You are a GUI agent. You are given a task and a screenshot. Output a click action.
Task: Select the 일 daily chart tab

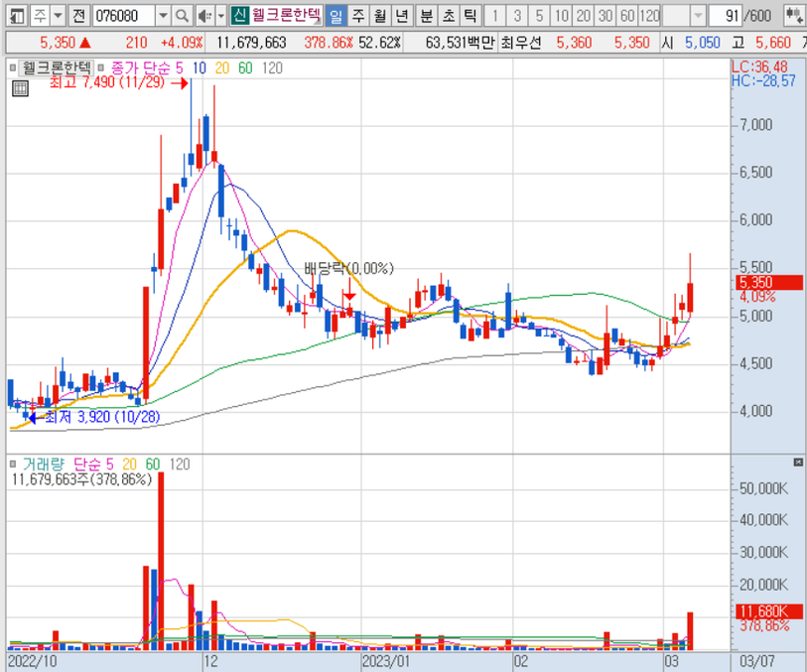click(x=336, y=16)
